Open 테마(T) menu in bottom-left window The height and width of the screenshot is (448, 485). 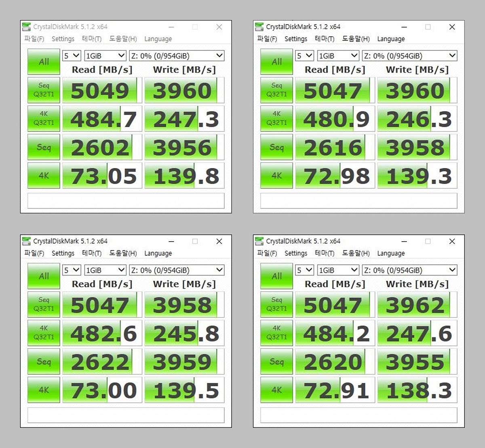(x=92, y=253)
